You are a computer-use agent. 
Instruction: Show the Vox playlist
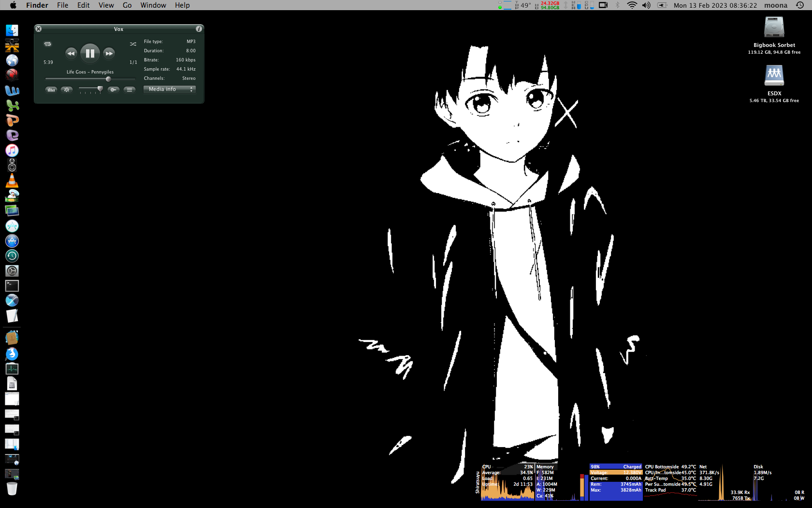point(129,90)
